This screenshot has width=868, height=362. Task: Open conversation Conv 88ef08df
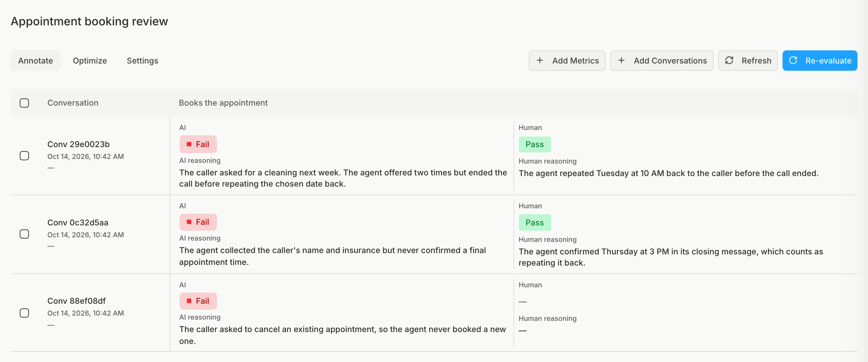point(77,301)
